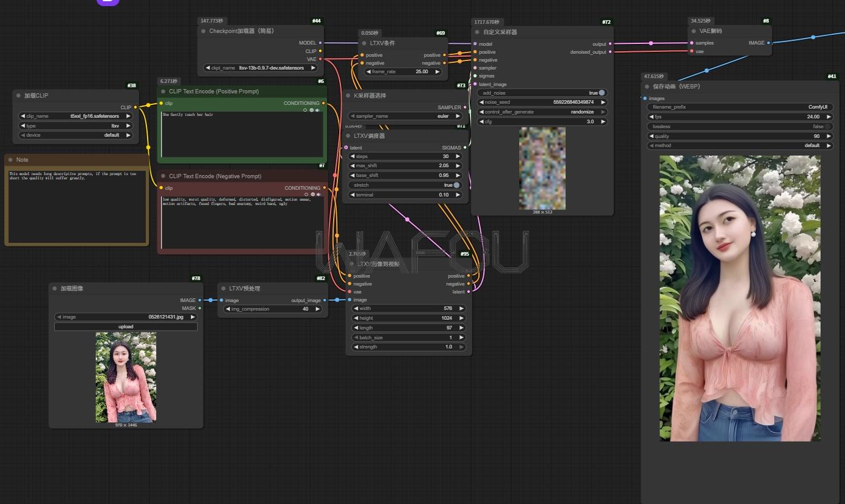Click the terminal value field
845x504 pixels.
coord(406,195)
